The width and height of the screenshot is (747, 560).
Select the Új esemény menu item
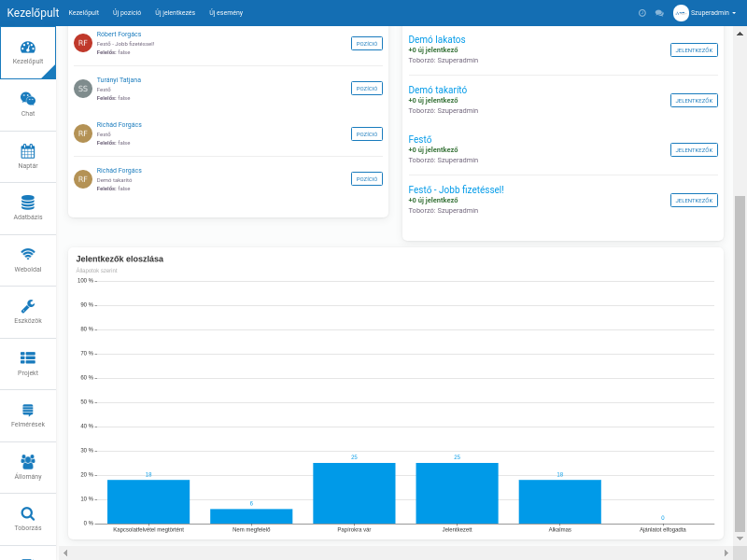(226, 13)
